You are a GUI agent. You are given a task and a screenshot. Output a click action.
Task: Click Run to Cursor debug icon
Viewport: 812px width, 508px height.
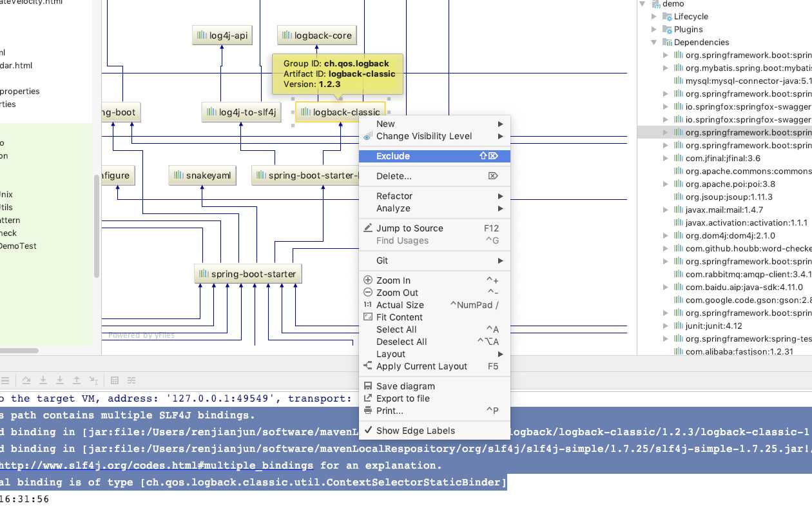coord(93,380)
